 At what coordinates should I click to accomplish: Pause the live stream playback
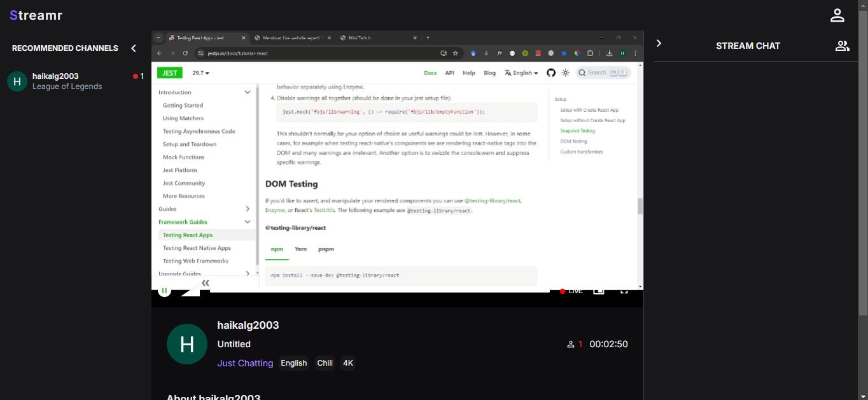(x=164, y=290)
